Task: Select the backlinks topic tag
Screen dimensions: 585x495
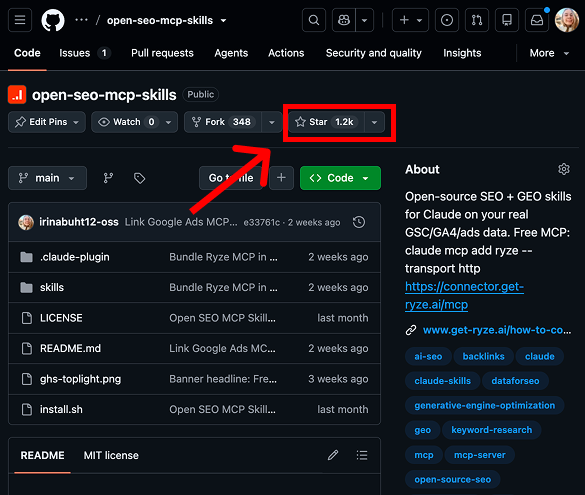Action: tap(484, 356)
